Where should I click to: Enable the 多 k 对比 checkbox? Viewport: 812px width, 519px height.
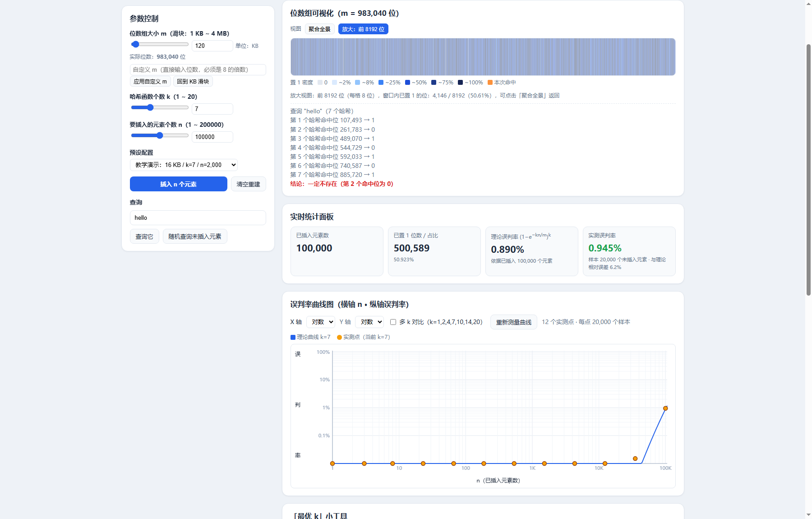(x=393, y=322)
